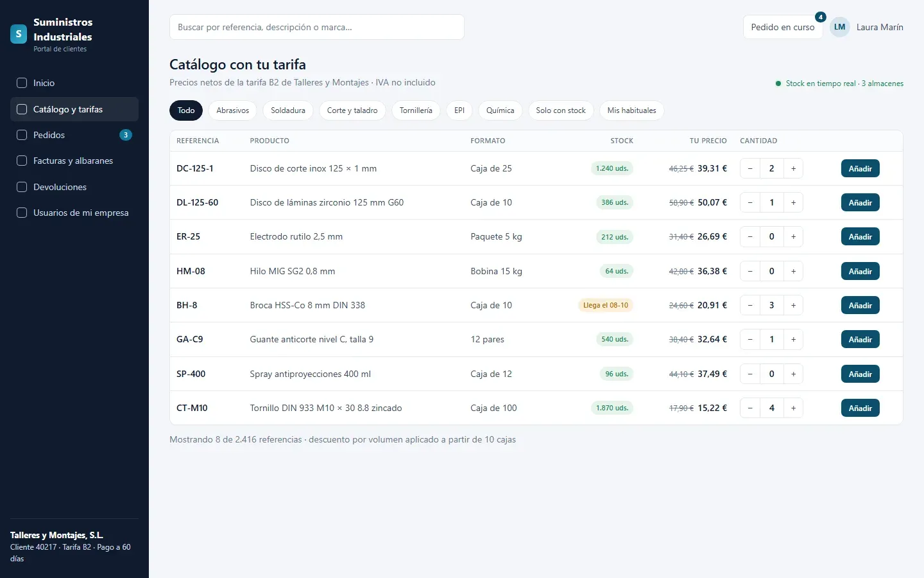Viewport: 924px width, 578px height.
Task: Decrease quantity of Tornillo CT-M10
Action: (x=750, y=408)
